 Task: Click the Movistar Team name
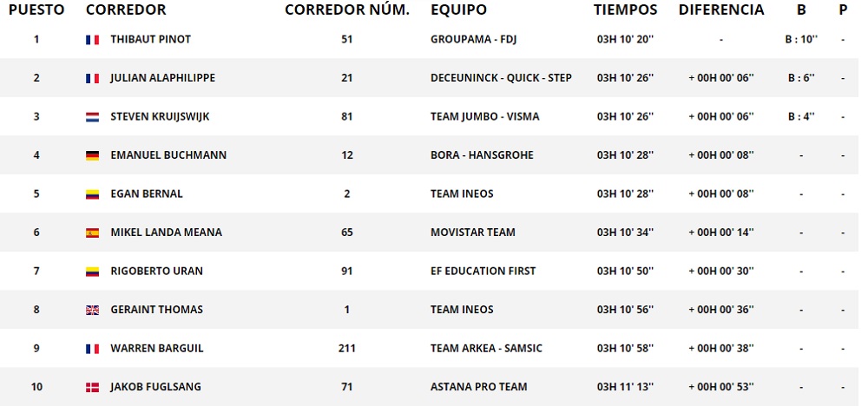(x=472, y=232)
